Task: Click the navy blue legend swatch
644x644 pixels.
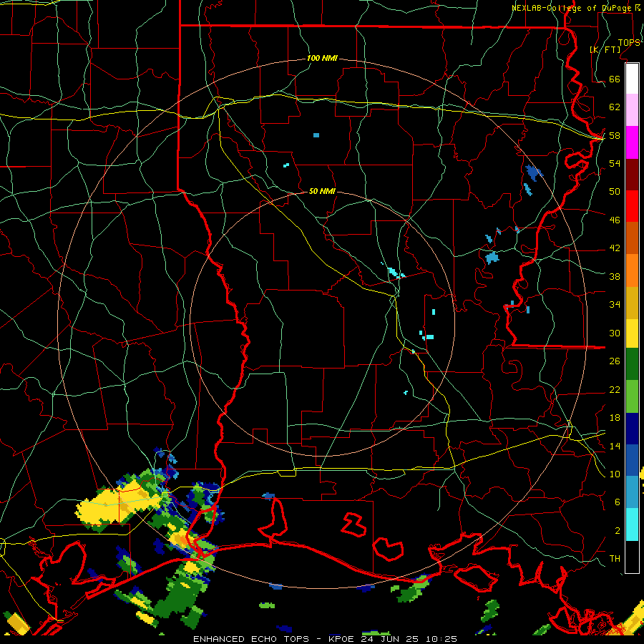Action: 632,429
